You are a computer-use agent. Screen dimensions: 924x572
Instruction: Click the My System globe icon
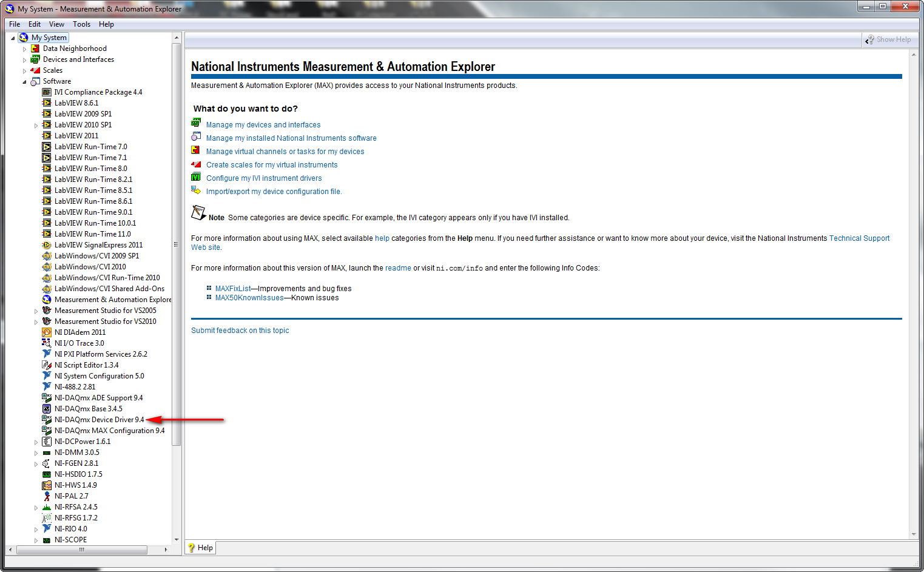(24, 38)
